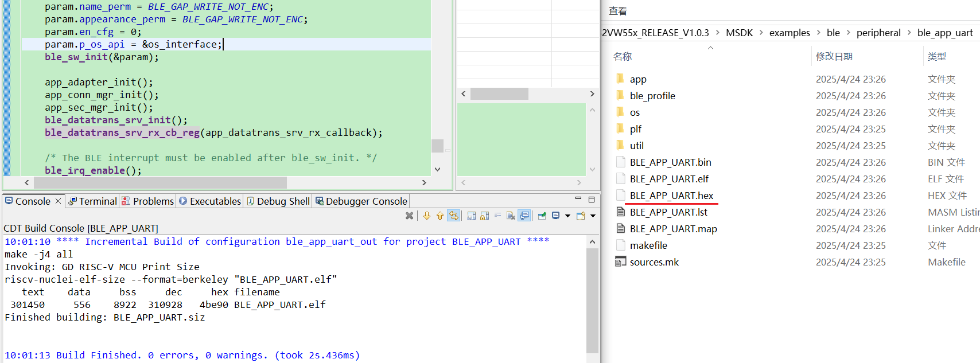Toggle sort arrow above the 名称 column
The height and width of the screenshot is (363, 980).
point(710,48)
